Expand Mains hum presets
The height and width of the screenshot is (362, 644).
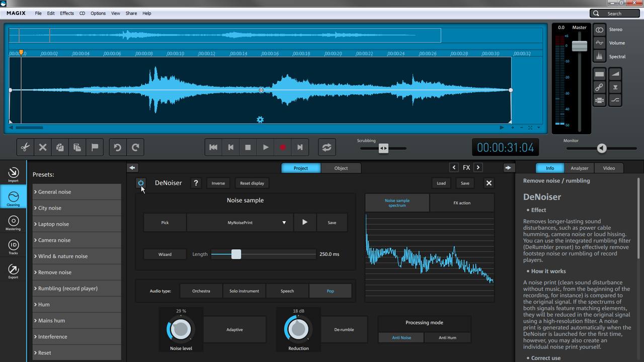(x=77, y=320)
